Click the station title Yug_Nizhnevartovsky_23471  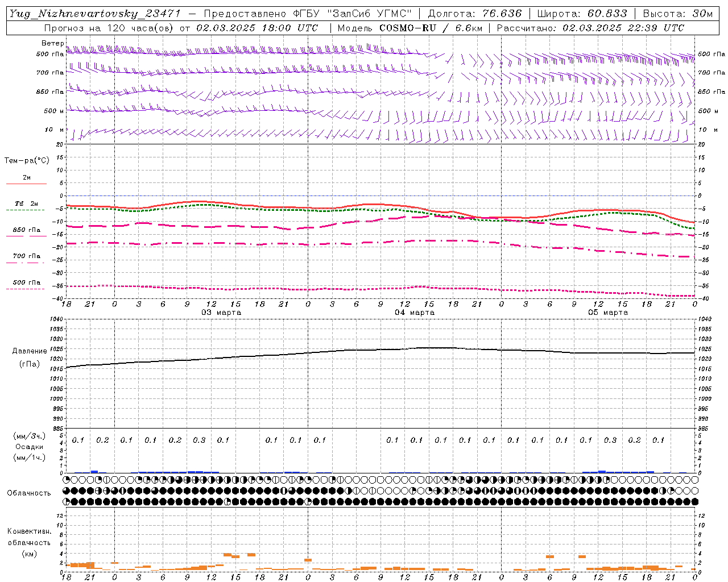click(96, 14)
